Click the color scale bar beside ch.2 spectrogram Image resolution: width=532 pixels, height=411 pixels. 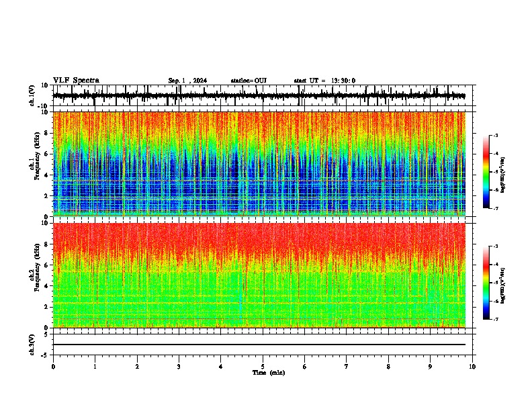[x=486, y=283]
